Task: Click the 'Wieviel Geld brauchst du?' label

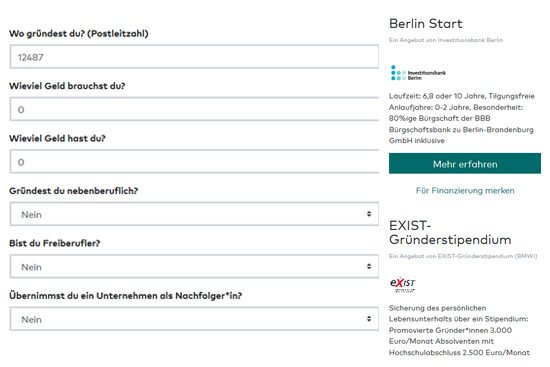Action: point(67,86)
